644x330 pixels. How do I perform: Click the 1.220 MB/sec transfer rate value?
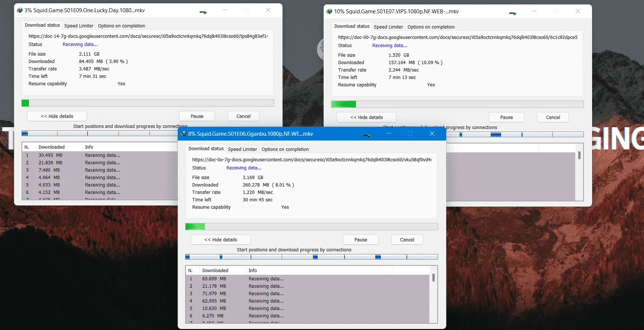(x=258, y=192)
